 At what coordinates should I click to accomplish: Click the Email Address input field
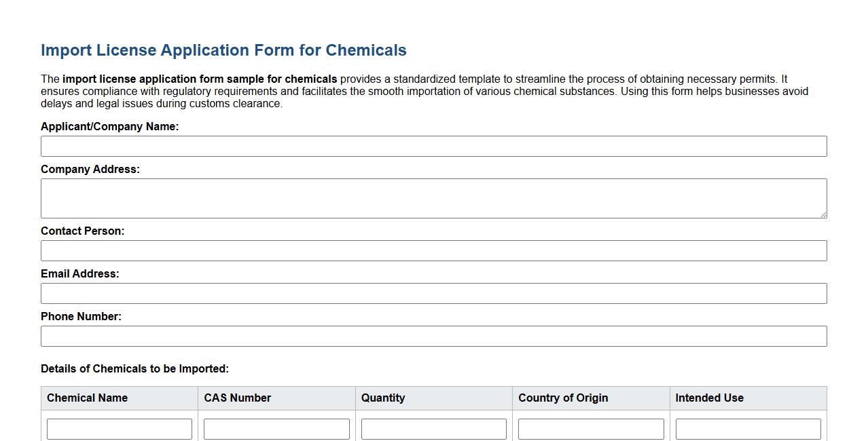point(433,293)
